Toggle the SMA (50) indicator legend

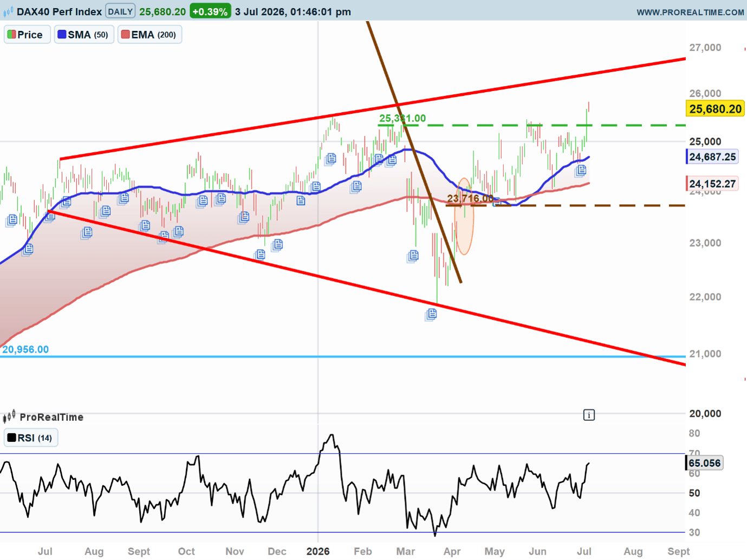point(84,35)
